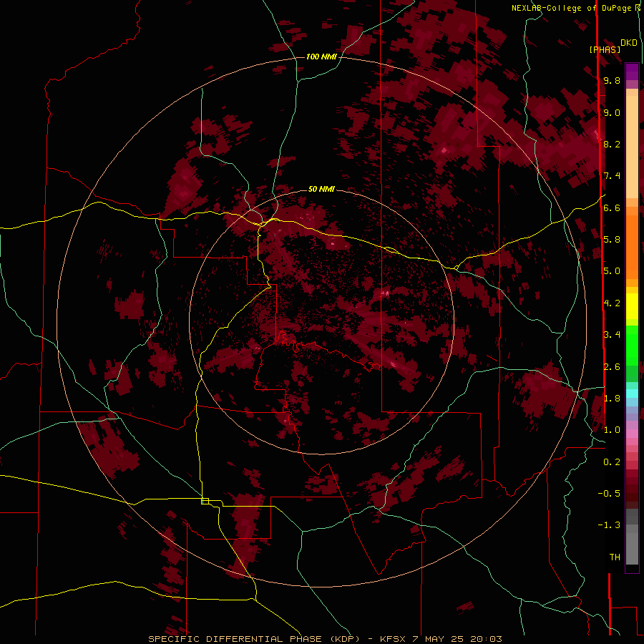Viewport: 644px width, 644px height.
Task: Click the DKD product code label
Action: pyautogui.click(x=628, y=42)
